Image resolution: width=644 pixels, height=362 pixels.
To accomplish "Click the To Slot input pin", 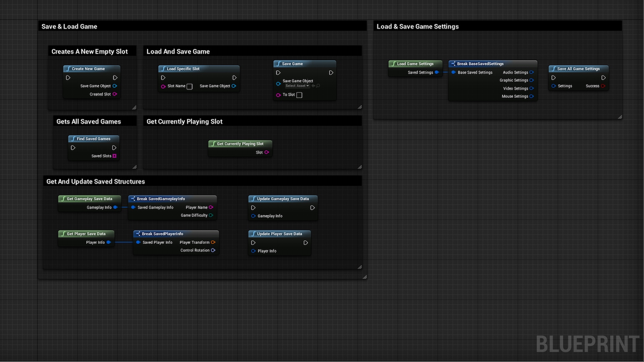I will click(278, 95).
